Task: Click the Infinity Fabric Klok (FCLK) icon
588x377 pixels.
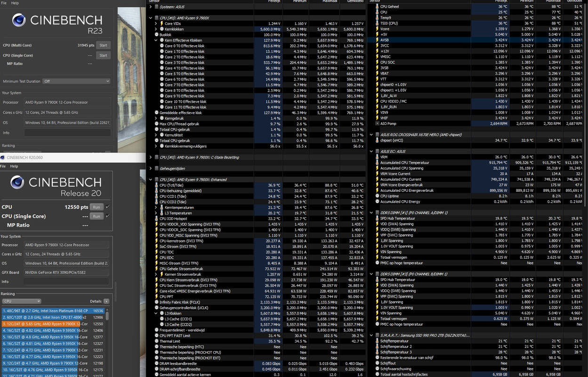Action: tap(156, 302)
